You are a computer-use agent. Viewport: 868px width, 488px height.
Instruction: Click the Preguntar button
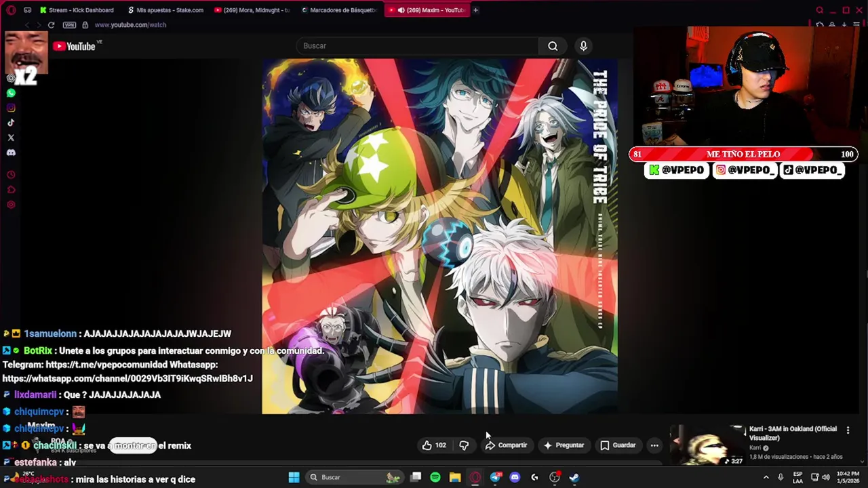[564, 445]
